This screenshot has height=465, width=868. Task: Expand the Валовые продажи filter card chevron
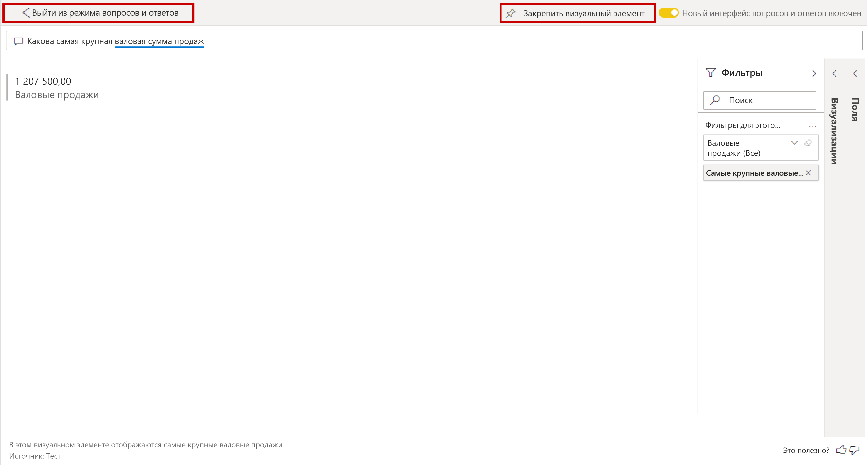coord(794,143)
